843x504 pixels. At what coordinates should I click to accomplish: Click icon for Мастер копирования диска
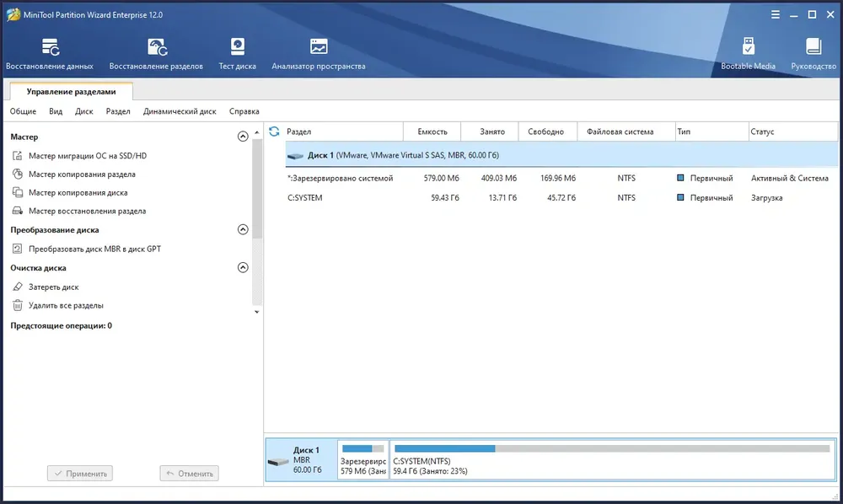[x=17, y=192]
